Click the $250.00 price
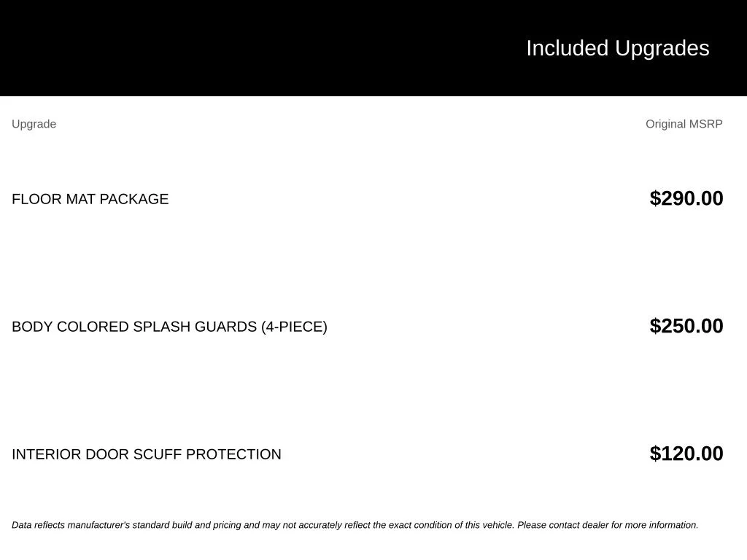This screenshot has width=747, height=560. [x=686, y=326]
